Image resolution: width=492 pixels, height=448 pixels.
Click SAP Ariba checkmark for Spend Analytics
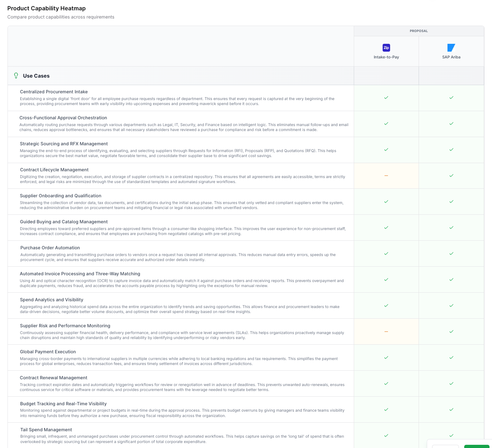coord(451,306)
